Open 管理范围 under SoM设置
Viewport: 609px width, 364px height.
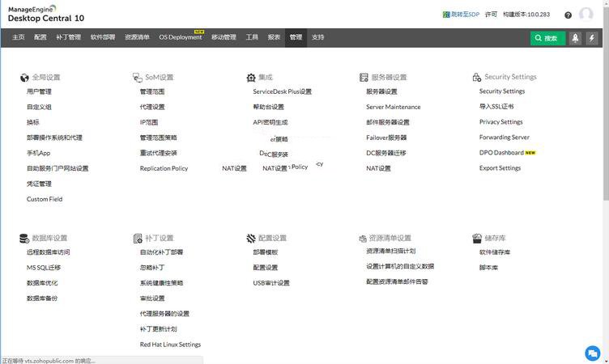point(152,91)
